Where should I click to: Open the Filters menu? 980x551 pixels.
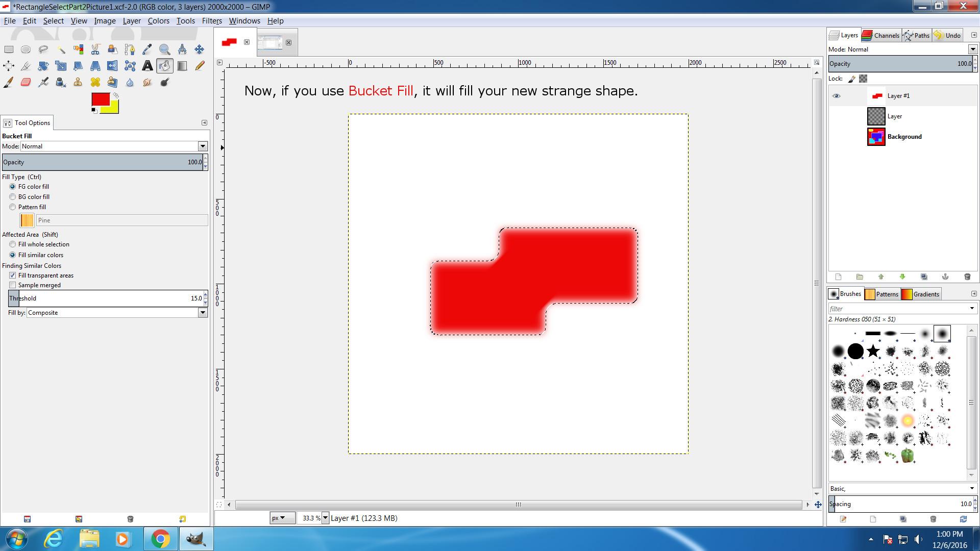pyautogui.click(x=211, y=21)
